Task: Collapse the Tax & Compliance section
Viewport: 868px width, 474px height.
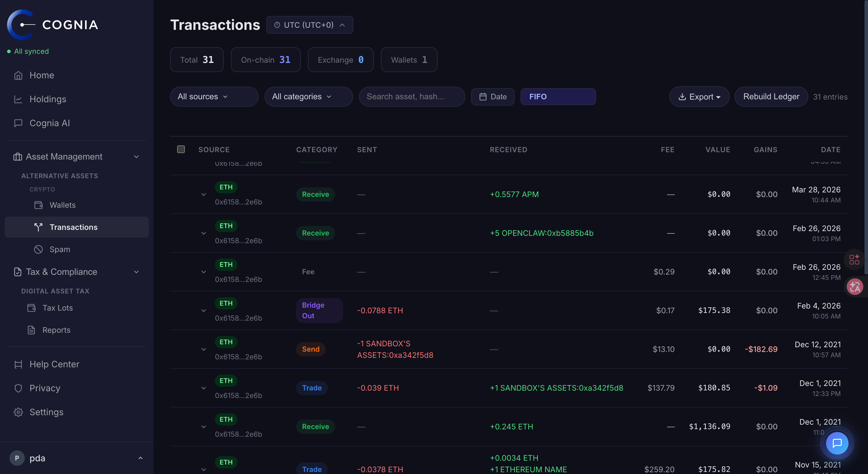Action: click(136, 272)
